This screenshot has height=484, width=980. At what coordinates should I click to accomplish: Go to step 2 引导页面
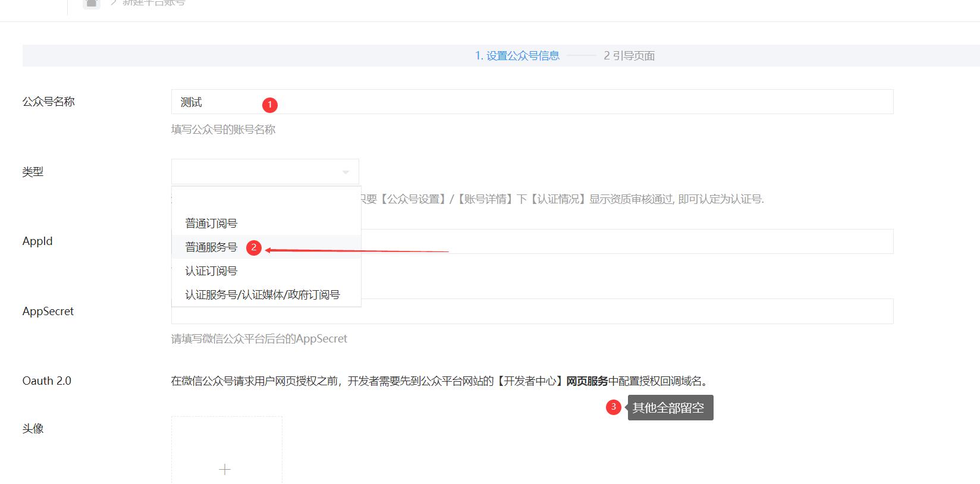pos(629,55)
